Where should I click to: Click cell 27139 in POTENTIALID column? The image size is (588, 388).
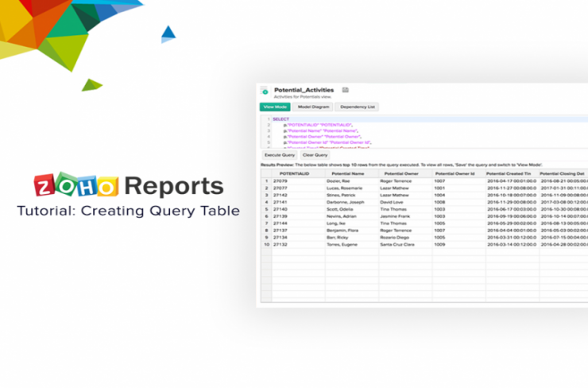[x=299, y=216]
